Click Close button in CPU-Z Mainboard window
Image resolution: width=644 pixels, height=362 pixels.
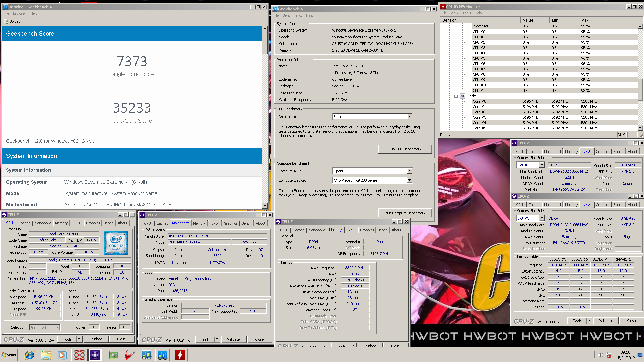point(259,340)
